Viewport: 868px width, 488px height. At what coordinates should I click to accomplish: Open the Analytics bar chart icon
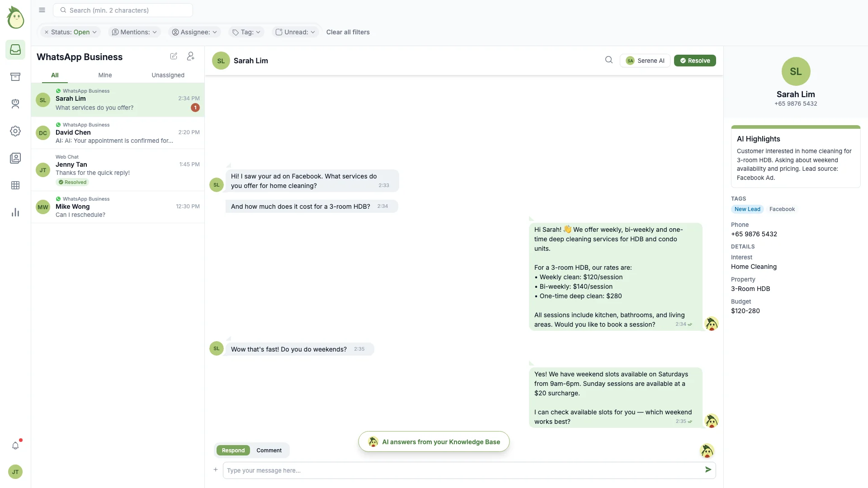tap(15, 212)
